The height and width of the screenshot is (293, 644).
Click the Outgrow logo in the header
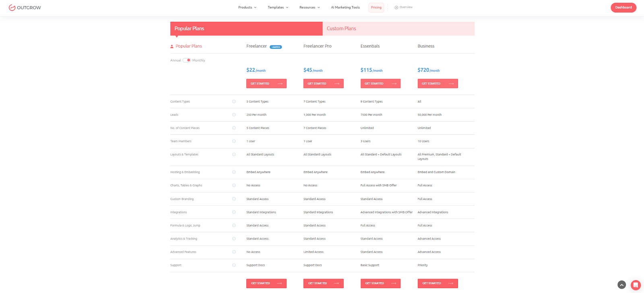[x=25, y=8]
